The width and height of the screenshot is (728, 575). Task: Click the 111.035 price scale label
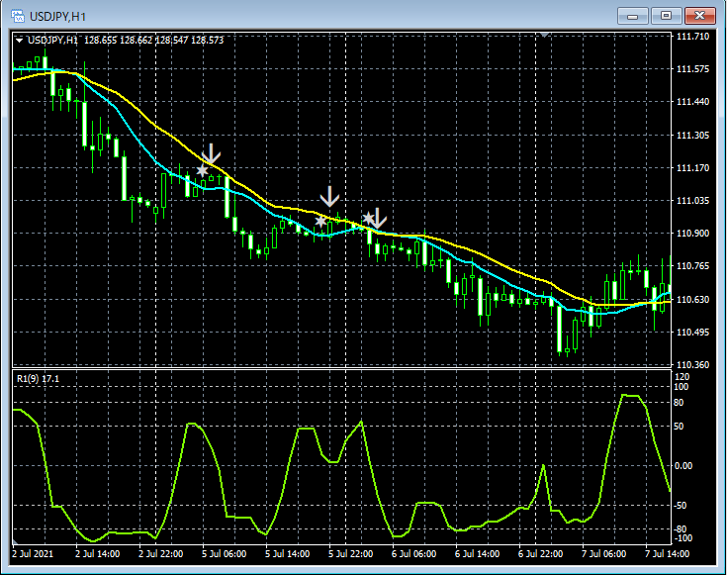pyautogui.click(x=692, y=201)
